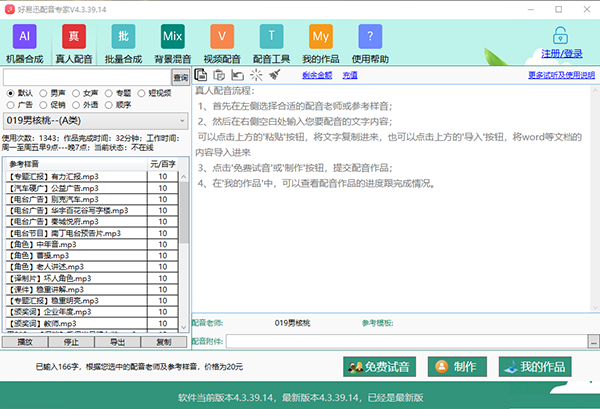Open the 机器合成 AI synthesis module

tap(24, 44)
